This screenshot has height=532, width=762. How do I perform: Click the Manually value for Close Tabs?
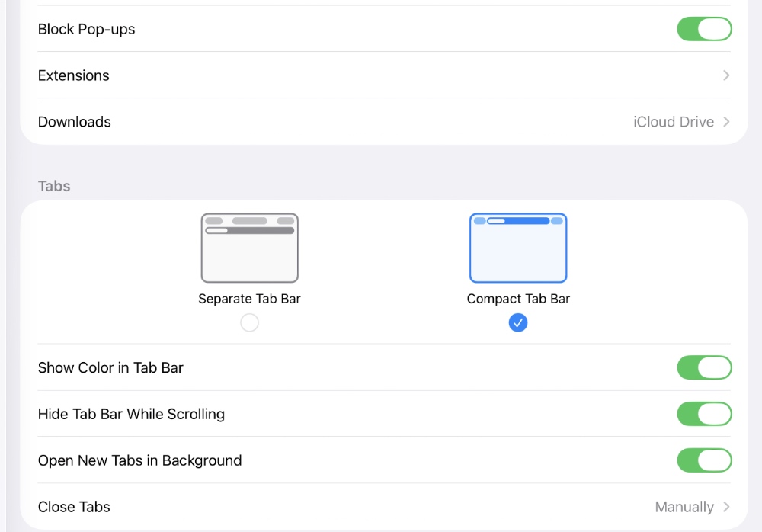tap(684, 507)
